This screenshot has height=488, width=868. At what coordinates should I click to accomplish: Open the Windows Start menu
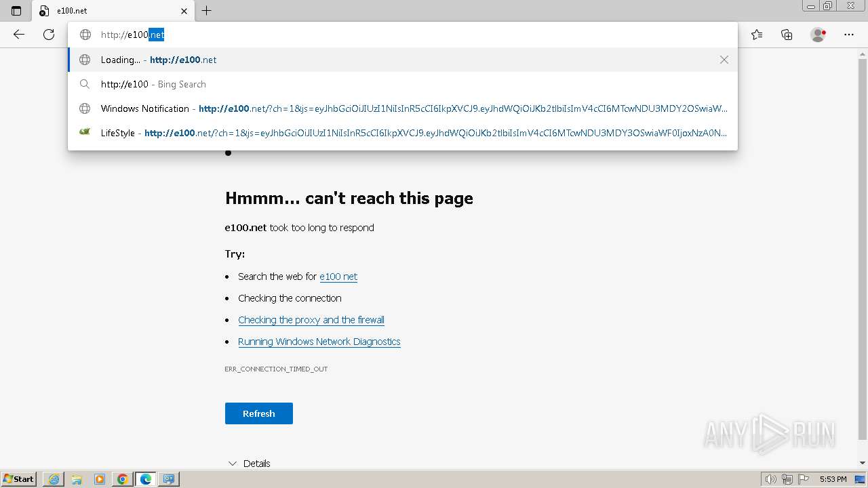coord(19,479)
